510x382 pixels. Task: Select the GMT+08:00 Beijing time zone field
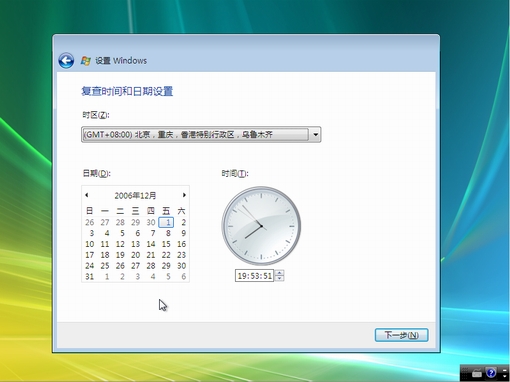[x=201, y=135]
